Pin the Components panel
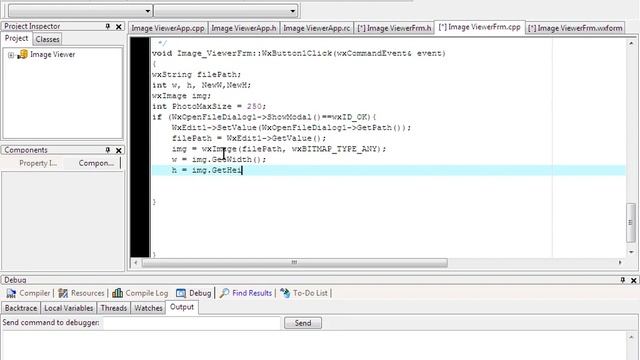 tap(108, 150)
